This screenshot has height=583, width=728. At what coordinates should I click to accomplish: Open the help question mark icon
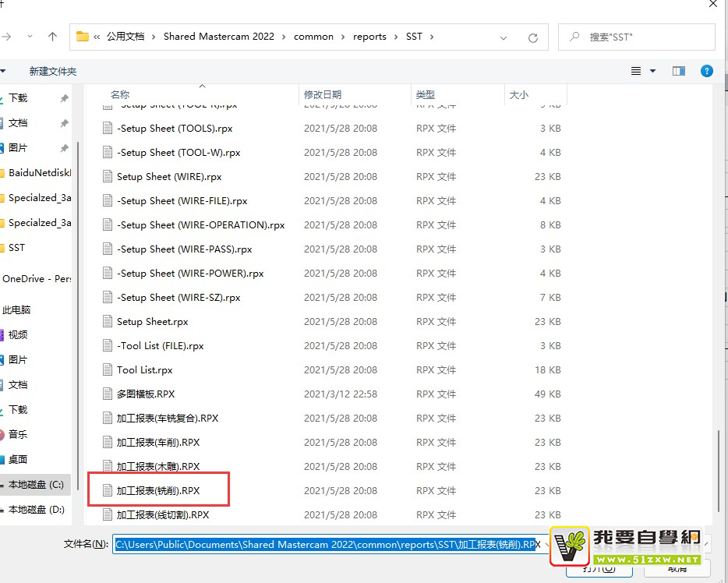point(706,71)
